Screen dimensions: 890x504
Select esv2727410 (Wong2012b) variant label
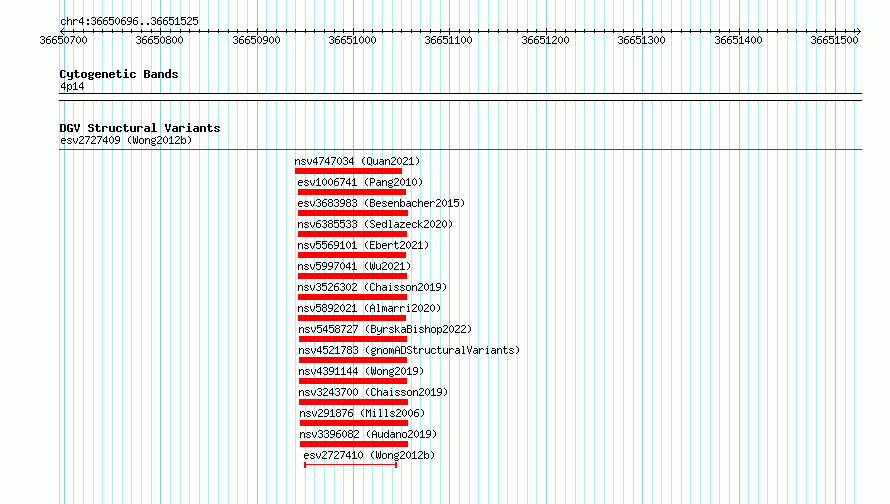point(369,455)
